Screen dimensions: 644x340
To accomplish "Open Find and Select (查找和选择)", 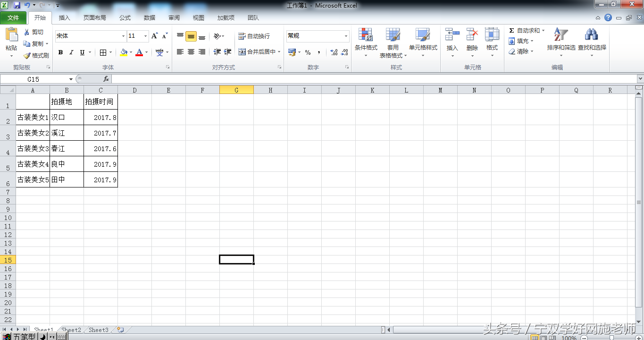I will [x=592, y=42].
